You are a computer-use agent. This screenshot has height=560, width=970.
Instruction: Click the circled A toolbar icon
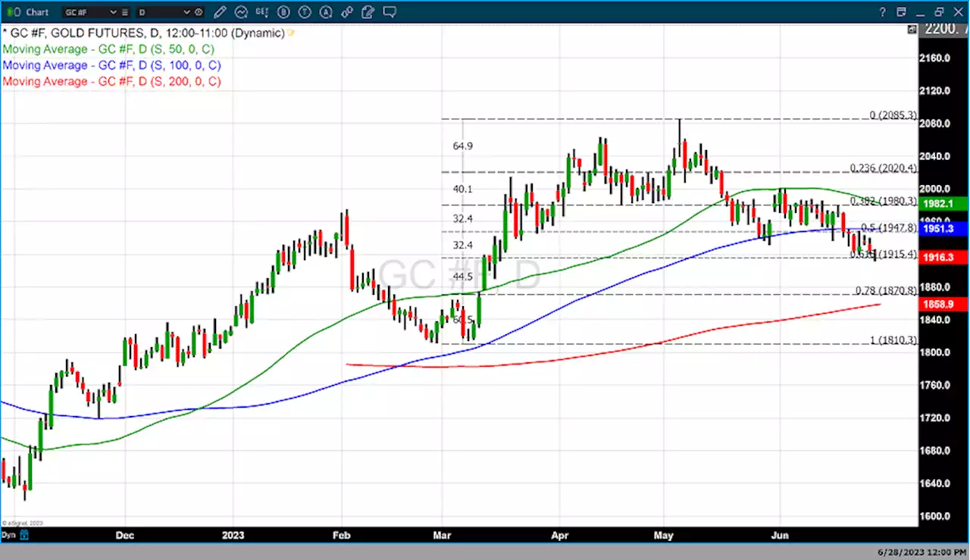[x=326, y=12]
